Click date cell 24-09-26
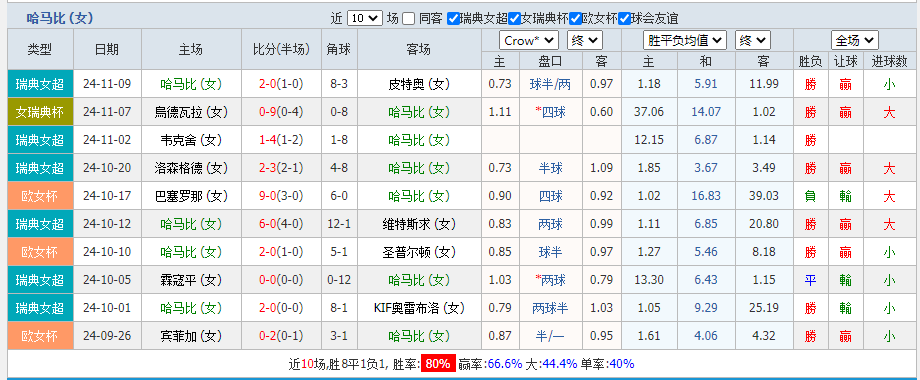This screenshot has width=920, height=380. [x=107, y=336]
